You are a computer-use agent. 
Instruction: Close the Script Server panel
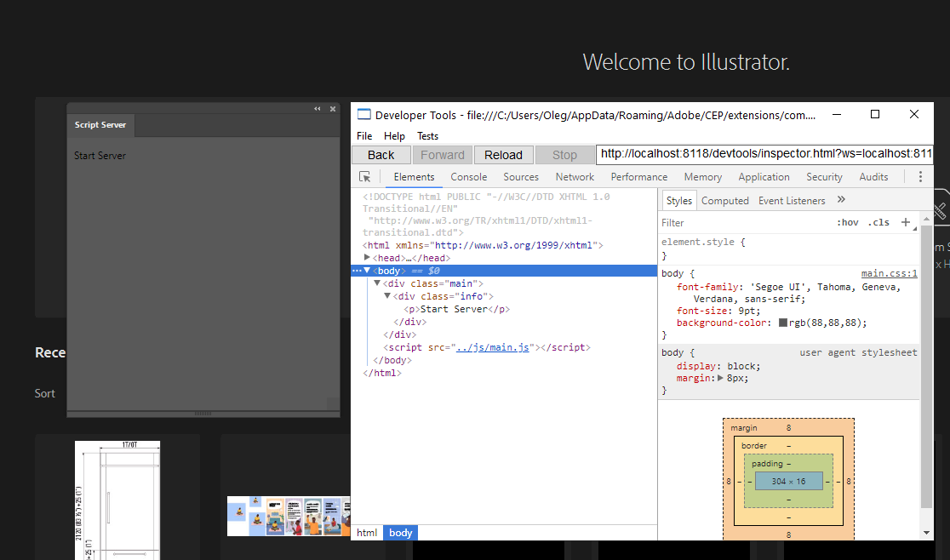(333, 109)
